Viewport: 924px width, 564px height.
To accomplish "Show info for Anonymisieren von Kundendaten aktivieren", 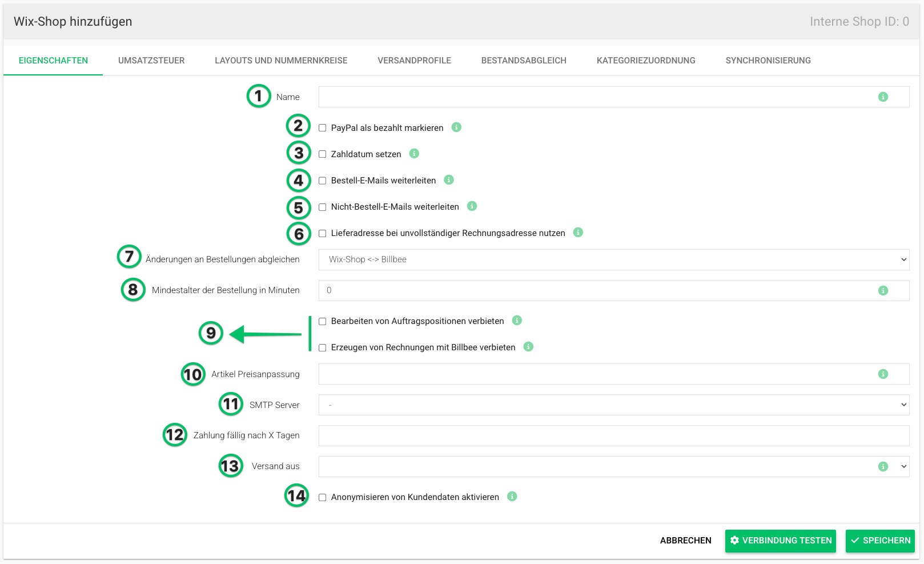I will (x=512, y=497).
